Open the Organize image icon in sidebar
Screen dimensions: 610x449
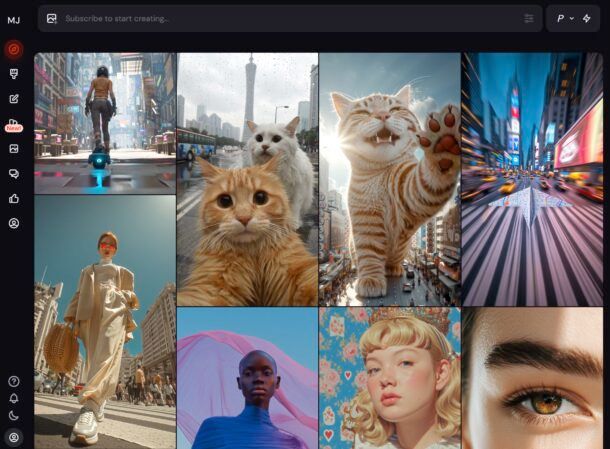tap(14, 149)
